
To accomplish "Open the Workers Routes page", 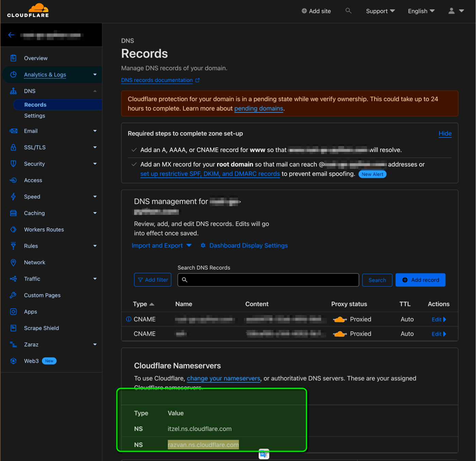I will tap(44, 229).
